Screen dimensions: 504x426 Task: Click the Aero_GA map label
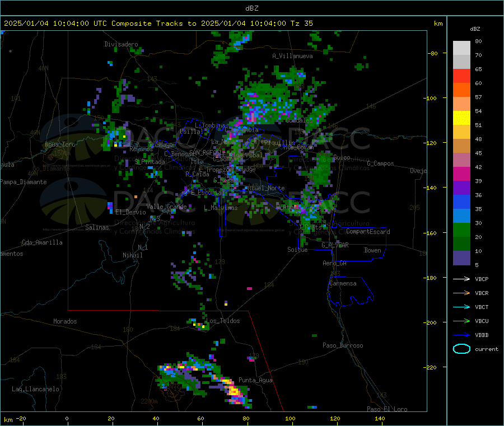point(335,263)
